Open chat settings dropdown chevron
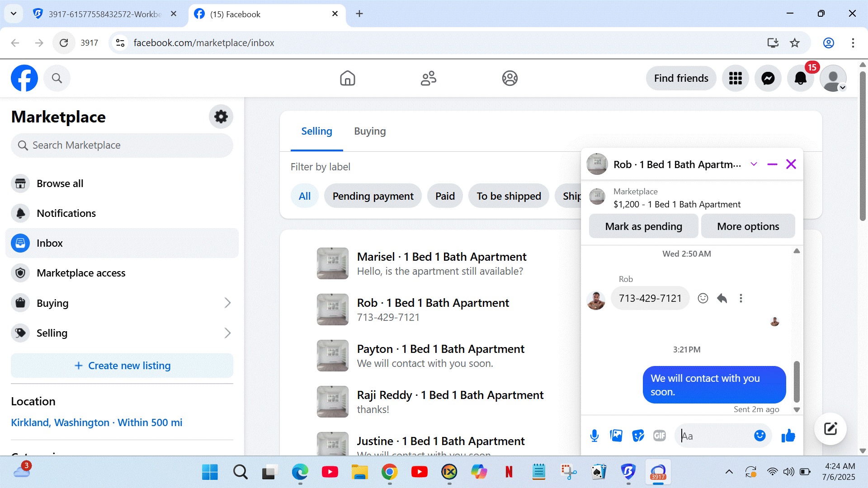 pyautogui.click(x=754, y=164)
